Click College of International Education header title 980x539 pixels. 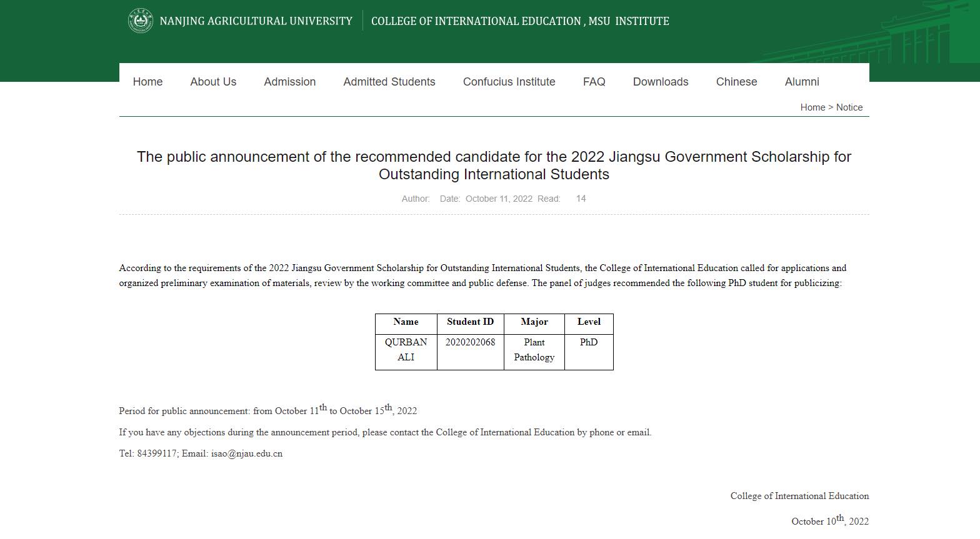520,21
